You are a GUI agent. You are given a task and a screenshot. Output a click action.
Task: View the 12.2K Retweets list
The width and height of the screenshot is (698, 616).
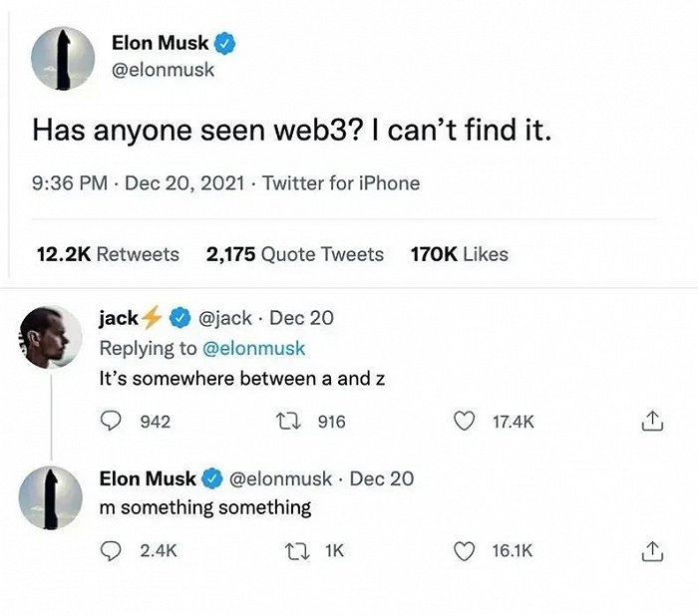pyautogui.click(x=108, y=254)
